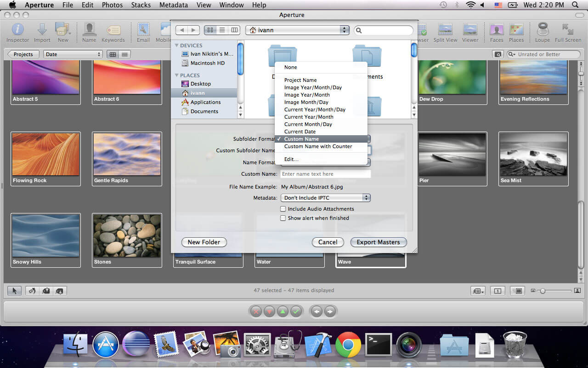Open the Stacks menu
The height and width of the screenshot is (368, 588).
[x=141, y=5]
